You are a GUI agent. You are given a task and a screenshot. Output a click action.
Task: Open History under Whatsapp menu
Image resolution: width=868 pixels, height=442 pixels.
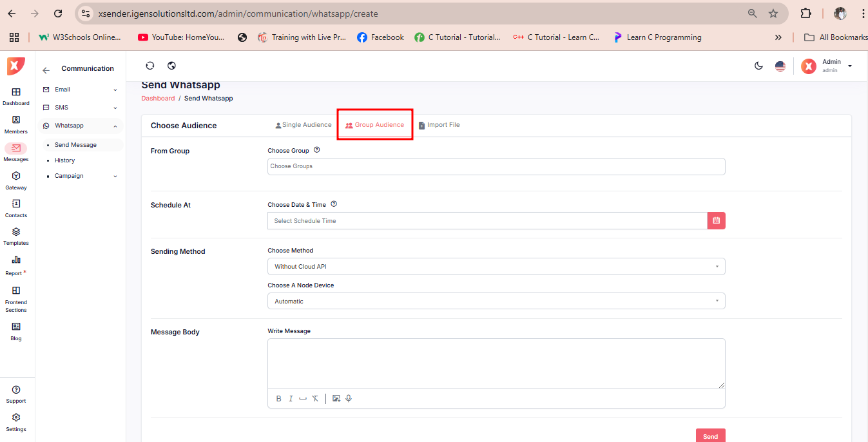64,160
